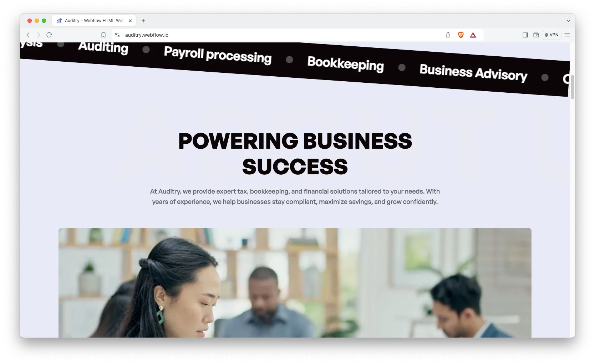The image size is (595, 364).
Task: Click the office team photo
Action: point(295,283)
